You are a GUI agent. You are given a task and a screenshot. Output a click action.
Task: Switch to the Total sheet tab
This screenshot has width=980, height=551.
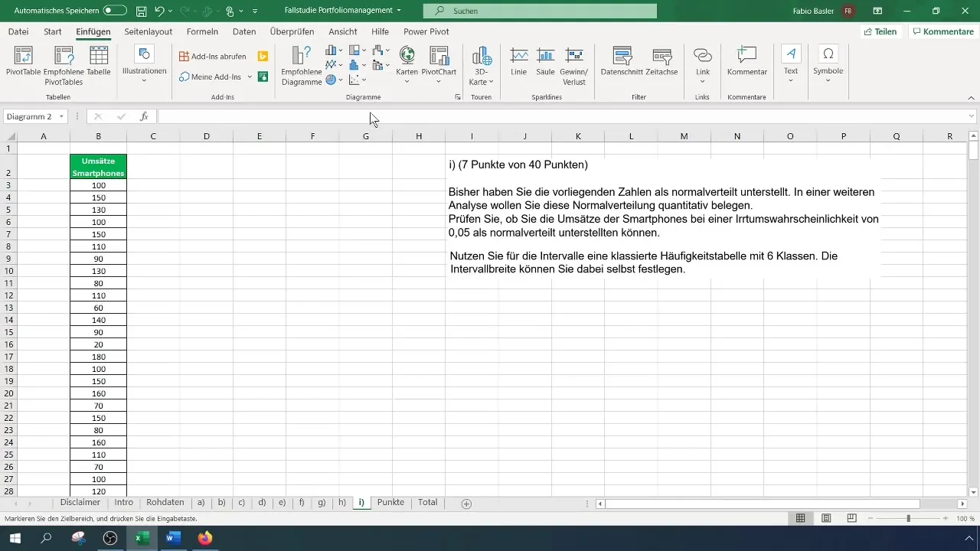click(x=428, y=503)
